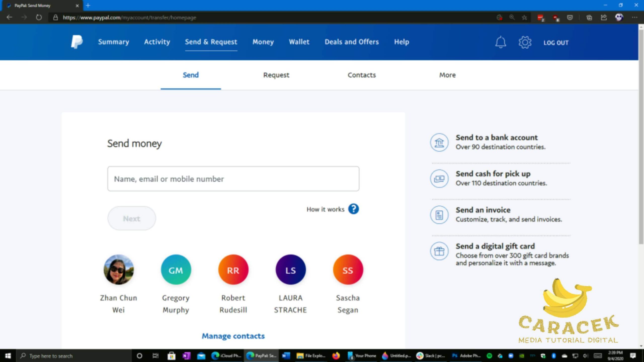
Task: Click the Pocket extension icon
Action: point(570,17)
